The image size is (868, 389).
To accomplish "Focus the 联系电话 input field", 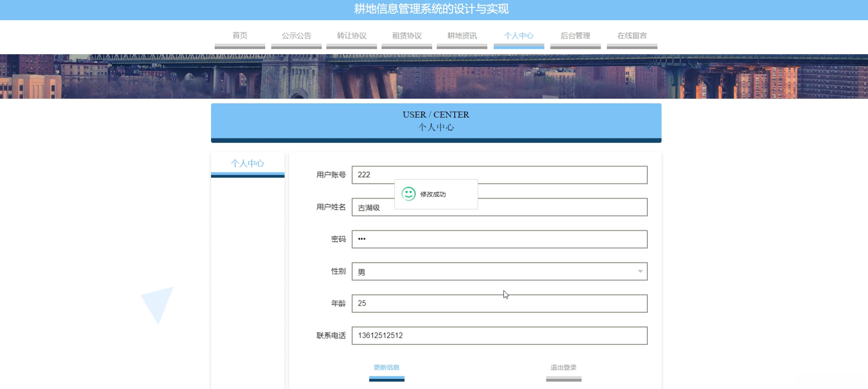I will coord(500,336).
